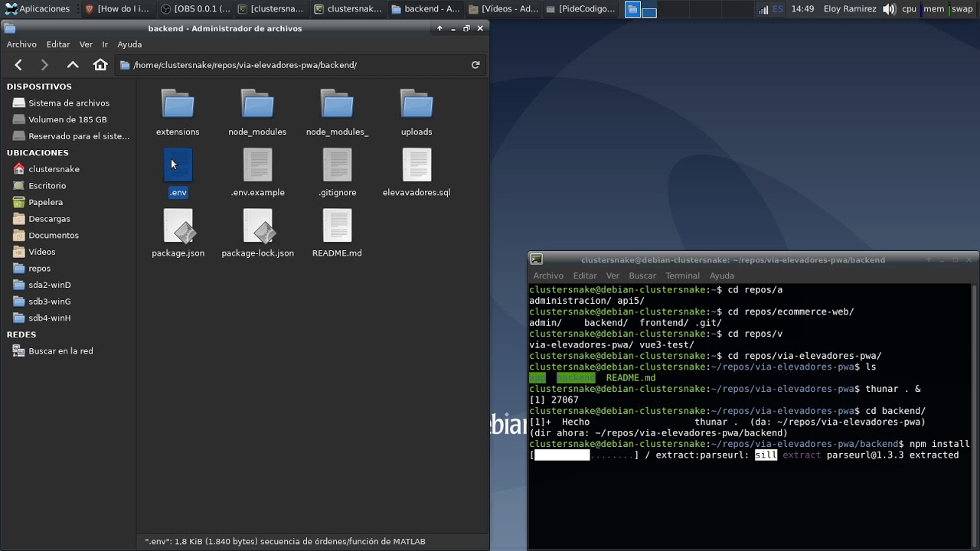Switch to the 'Vídeos - Ad...' taskbar window

(x=502, y=9)
